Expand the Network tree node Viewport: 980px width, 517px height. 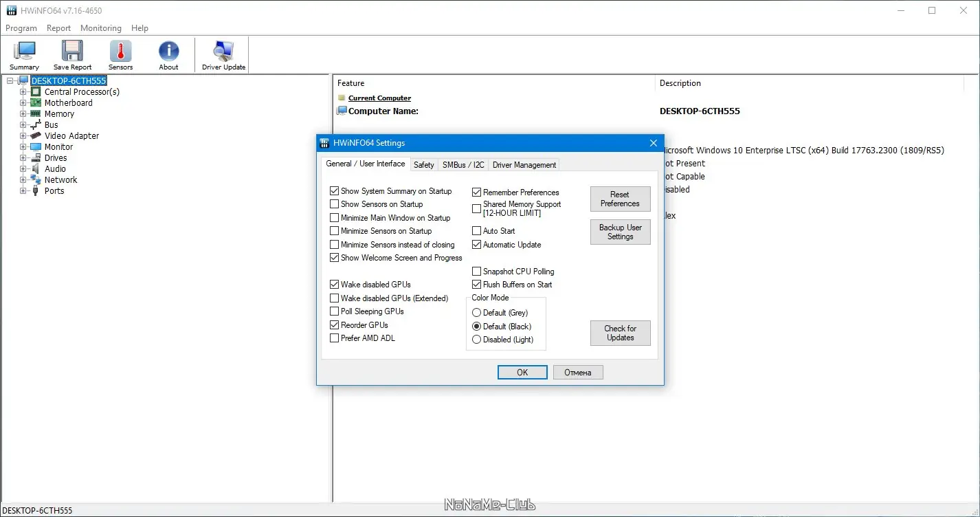[23, 180]
